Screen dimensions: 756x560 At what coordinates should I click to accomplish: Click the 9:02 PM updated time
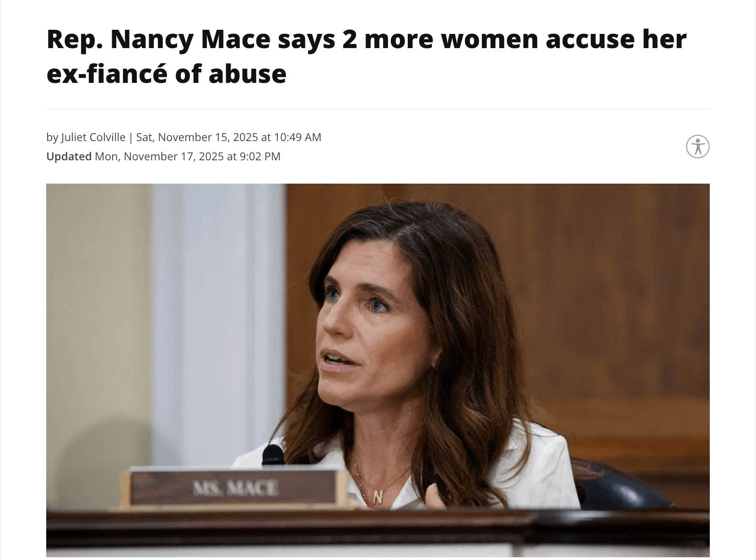pos(260,157)
